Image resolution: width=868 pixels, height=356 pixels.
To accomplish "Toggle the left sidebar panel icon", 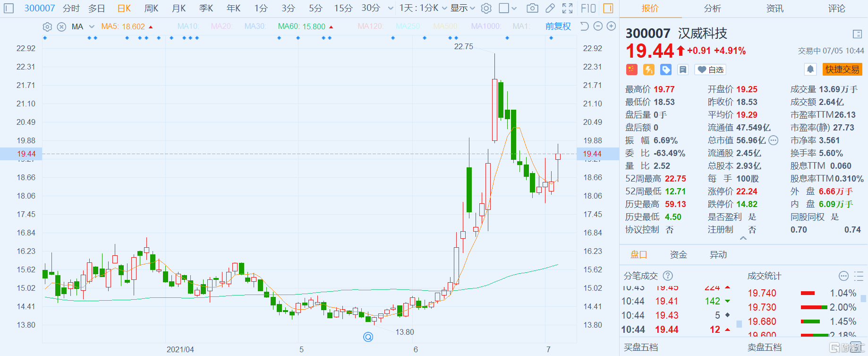I will click(x=9, y=8).
